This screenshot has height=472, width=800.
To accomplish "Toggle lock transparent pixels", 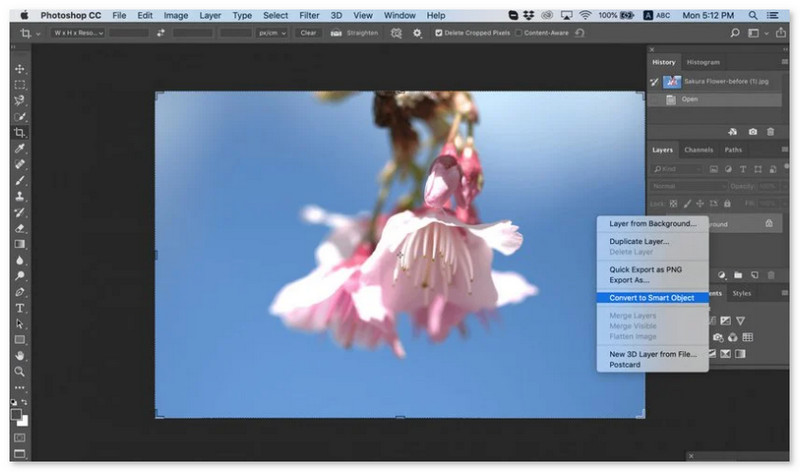I will [x=673, y=204].
